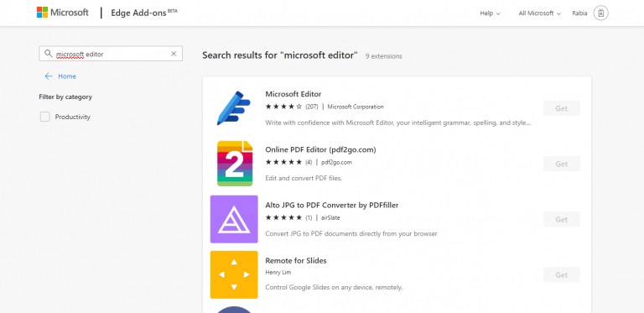Get the Online PDF Editor extension
The height and width of the screenshot is (313, 644).
point(562,164)
